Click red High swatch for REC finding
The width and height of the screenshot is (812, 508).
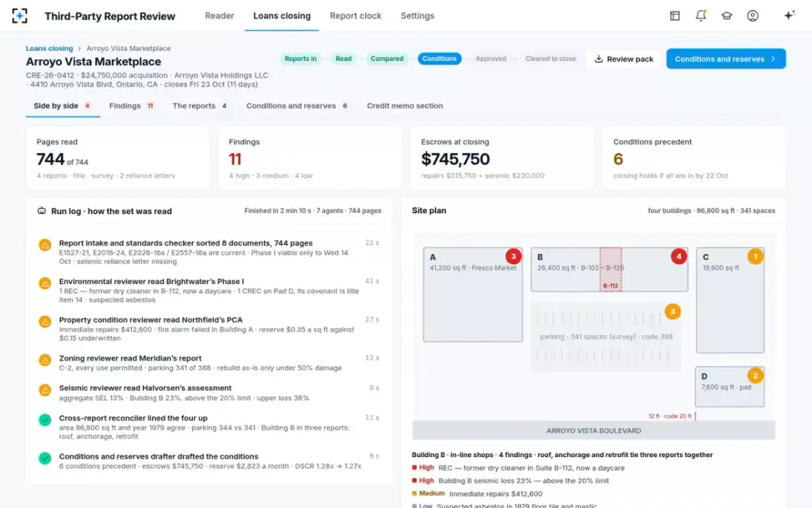414,468
